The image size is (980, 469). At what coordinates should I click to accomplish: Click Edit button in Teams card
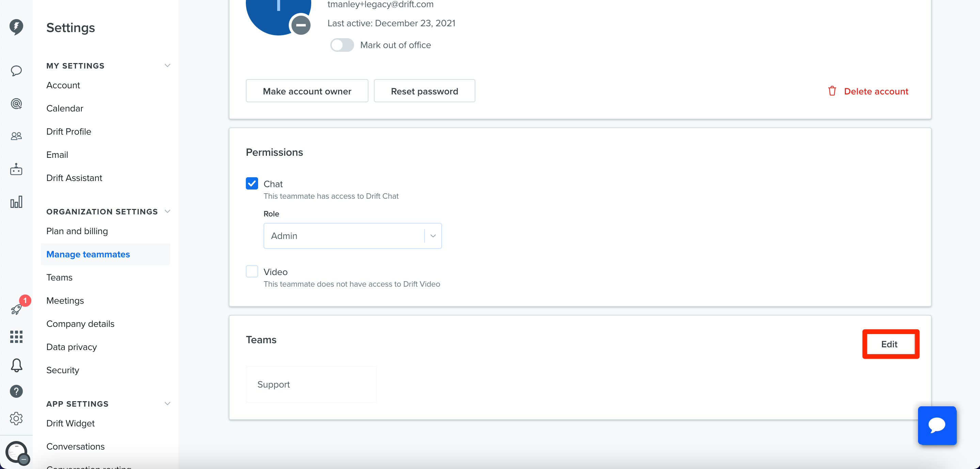(890, 344)
